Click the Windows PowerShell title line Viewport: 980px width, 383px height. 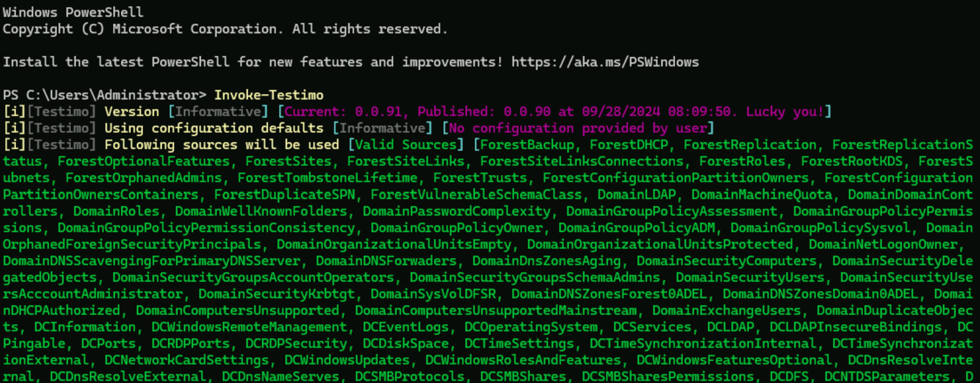coord(73,12)
